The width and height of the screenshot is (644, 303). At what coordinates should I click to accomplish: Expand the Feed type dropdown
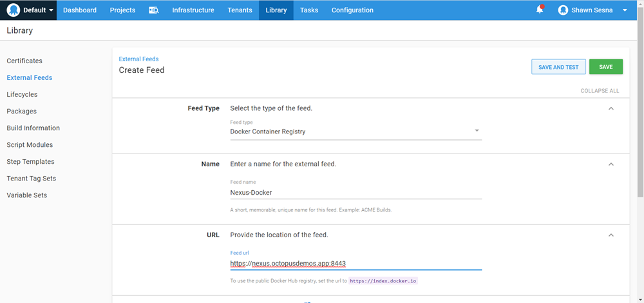tap(355, 132)
